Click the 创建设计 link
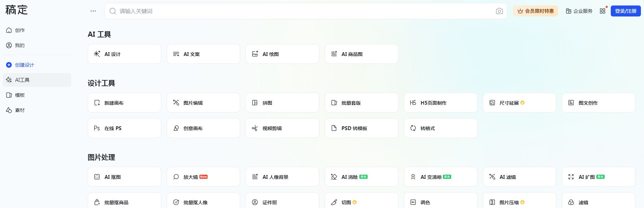This screenshot has width=644, height=208. point(24,65)
